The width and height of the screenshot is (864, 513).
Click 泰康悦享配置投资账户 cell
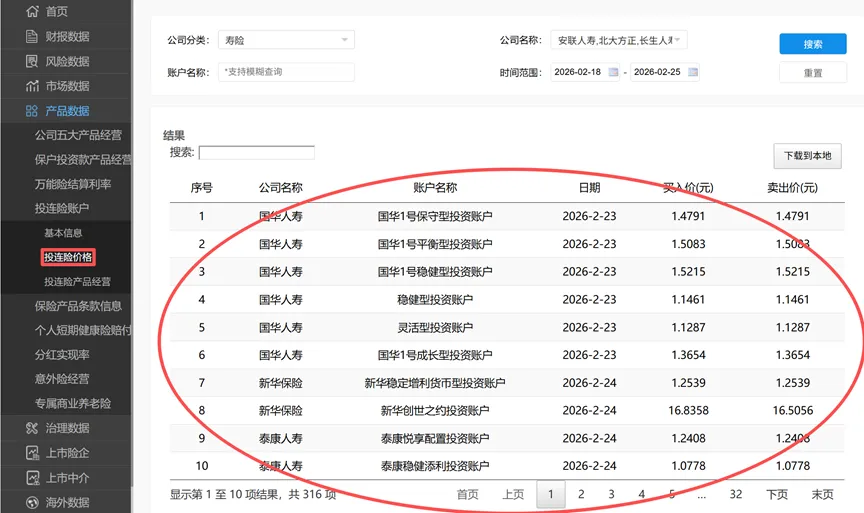435,439
